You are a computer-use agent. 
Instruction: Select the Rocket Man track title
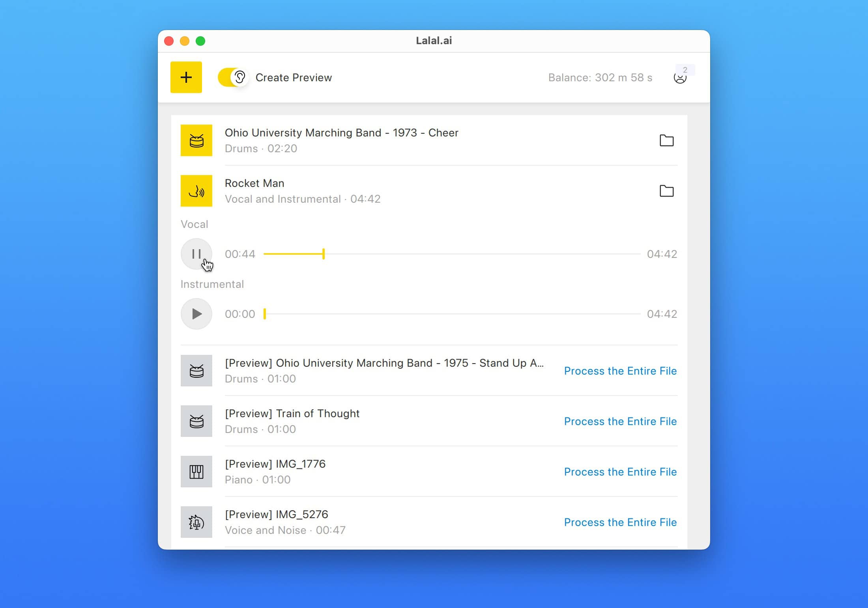pos(254,183)
